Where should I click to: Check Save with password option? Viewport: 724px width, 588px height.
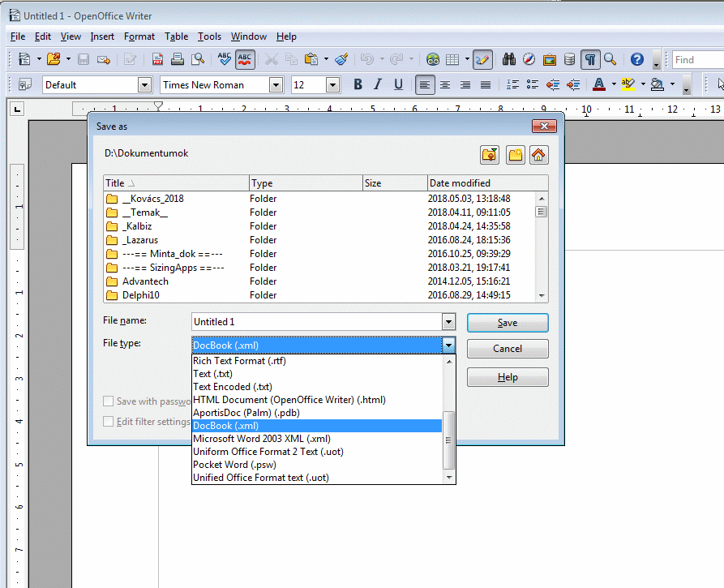pyautogui.click(x=108, y=401)
